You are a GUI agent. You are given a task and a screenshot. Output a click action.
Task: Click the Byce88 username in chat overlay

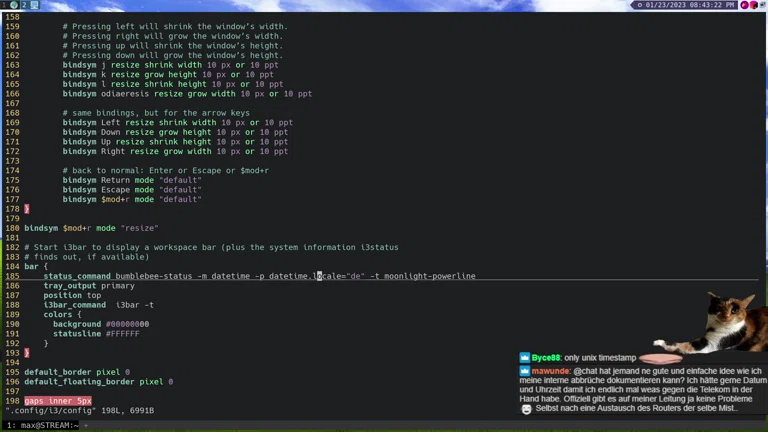(x=545, y=358)
